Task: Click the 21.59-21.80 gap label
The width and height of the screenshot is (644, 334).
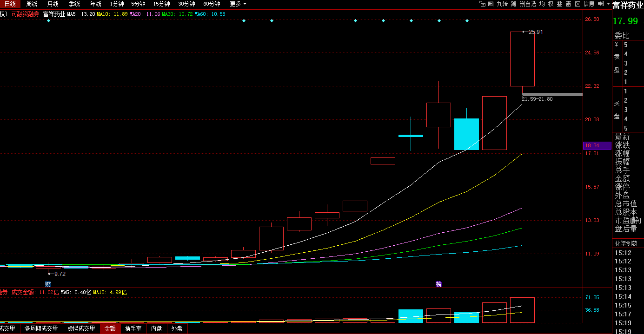Action: tap(537, 99)
